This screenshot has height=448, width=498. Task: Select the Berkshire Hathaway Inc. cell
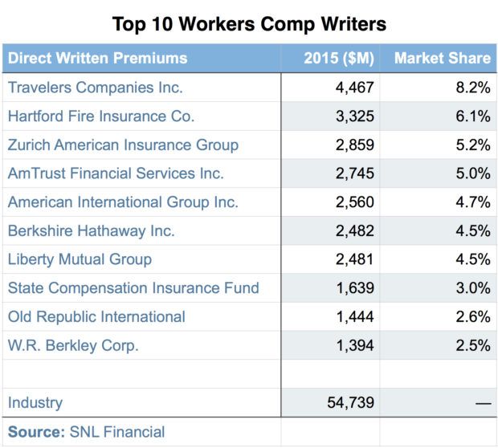point(91,231)
